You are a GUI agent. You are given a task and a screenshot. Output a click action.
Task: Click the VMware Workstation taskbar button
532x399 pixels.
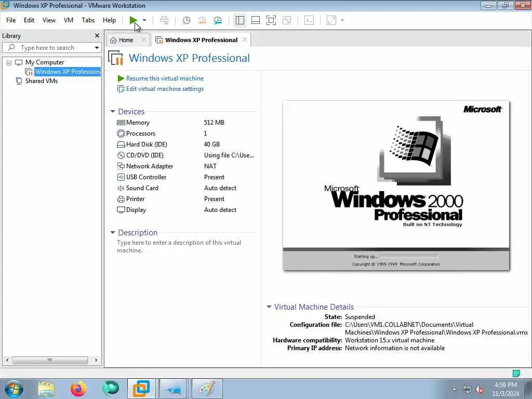click(141, 389)
